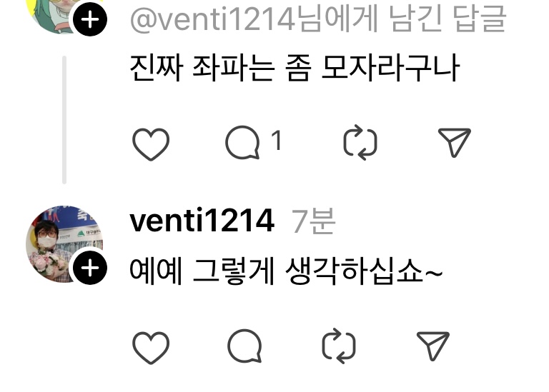Viewport: 549px width, 392px height.
Task: Share the '진짜 좌파는' reply via paper-plane icon
Action: pyautogui.click(x=455, y=142)
